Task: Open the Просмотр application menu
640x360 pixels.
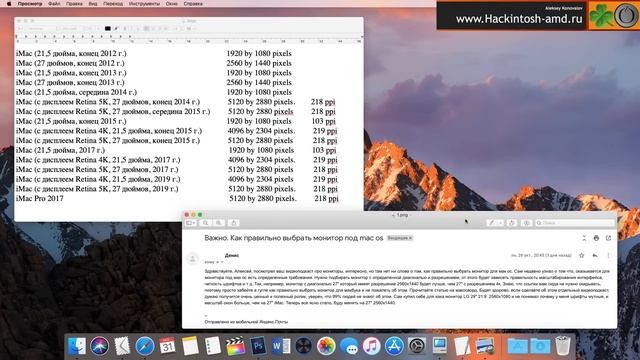Action: (x=30, y=4)
